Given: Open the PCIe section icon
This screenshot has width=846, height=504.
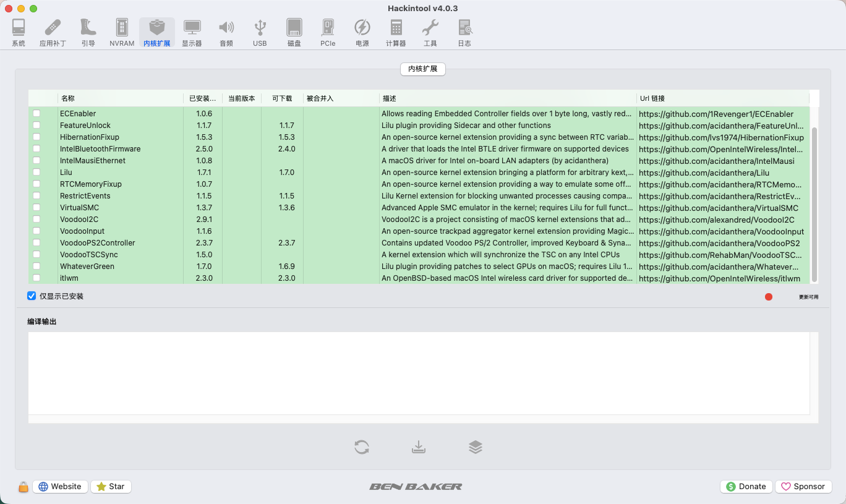Looking at the screenshot, I should click(328, 33).
